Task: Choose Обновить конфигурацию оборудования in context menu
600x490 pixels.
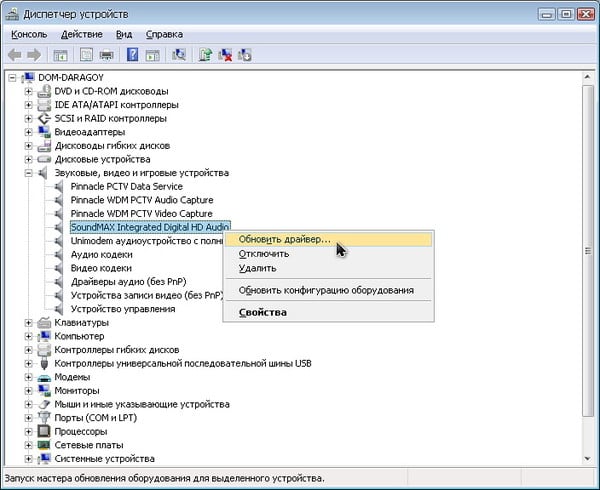Action: pyautogui.click(x=328, y=290)
